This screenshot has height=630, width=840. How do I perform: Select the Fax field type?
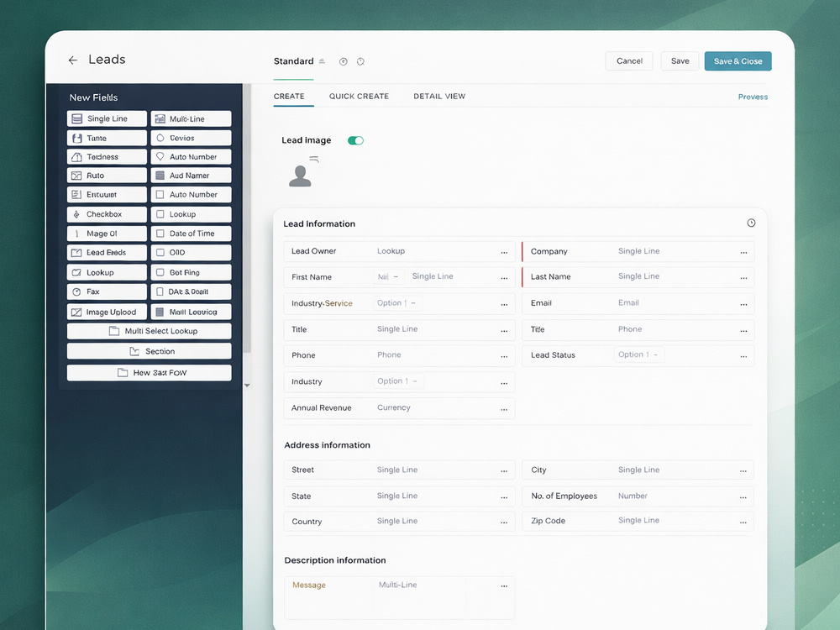point(107,292)
